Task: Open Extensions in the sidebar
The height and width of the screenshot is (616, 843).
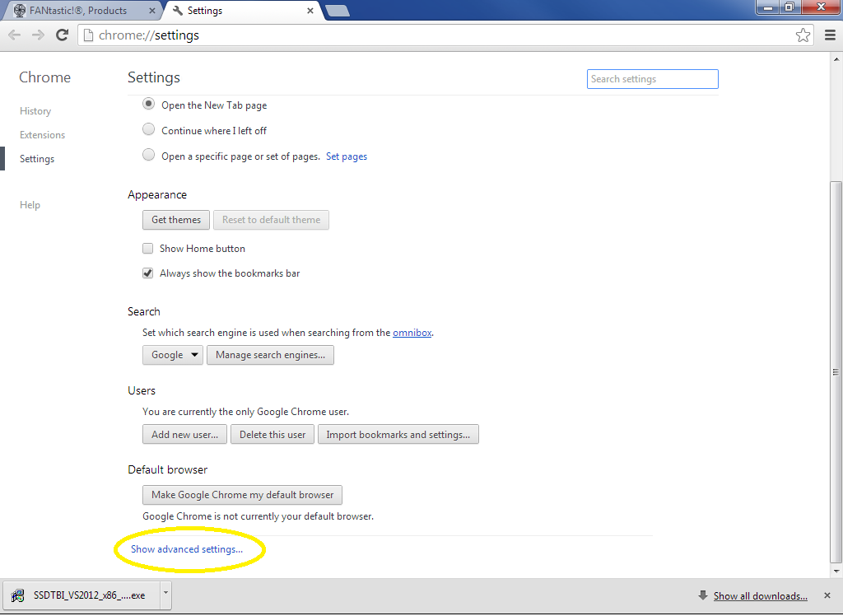Action: [x=43, y=135]
